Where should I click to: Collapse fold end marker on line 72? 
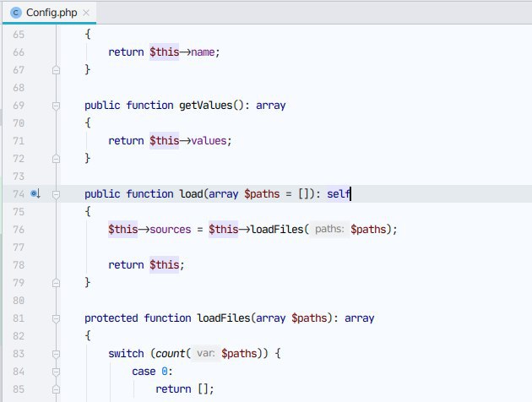point(56,159)
